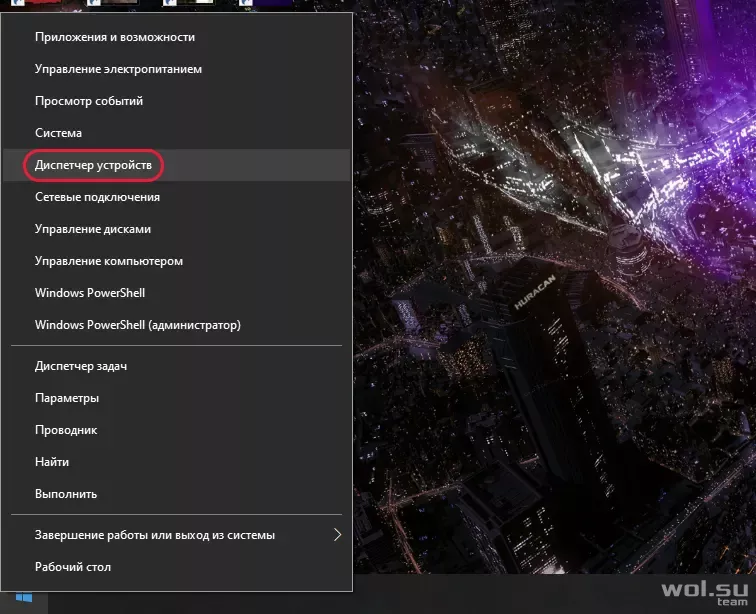Launch Проводник file explorer

click(176, 430)
